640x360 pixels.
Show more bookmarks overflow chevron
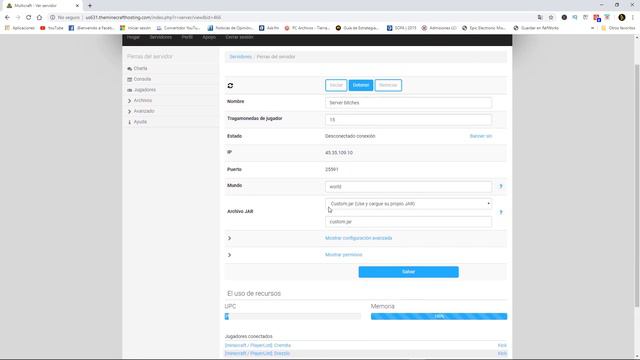(x=592, y=28)
